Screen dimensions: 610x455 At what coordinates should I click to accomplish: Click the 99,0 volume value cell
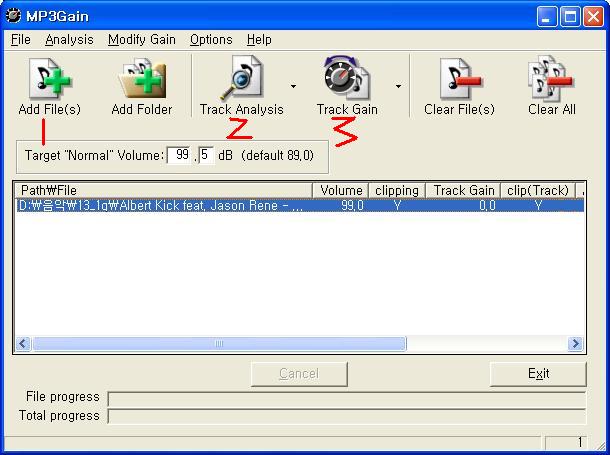tap(352, 205)
